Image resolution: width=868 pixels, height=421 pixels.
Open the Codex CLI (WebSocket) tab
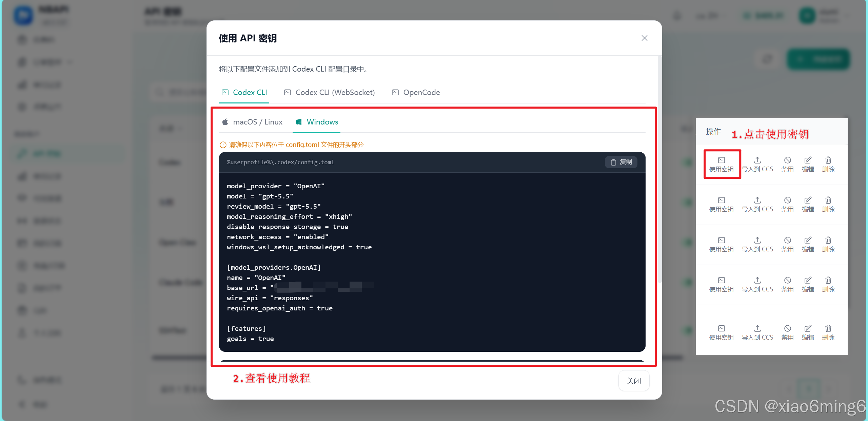[329, 93]
